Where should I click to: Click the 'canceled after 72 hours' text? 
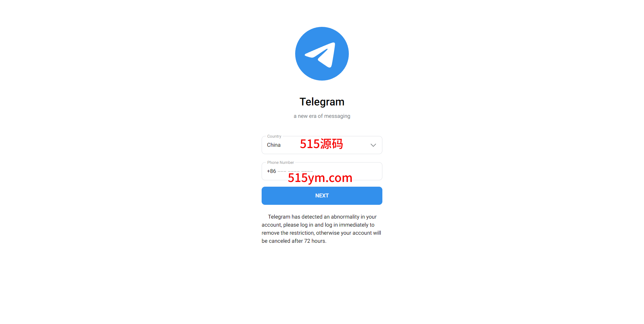tap(298, 241)
